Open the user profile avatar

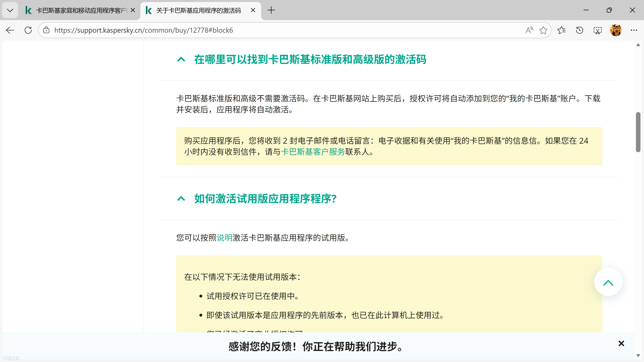[x=615, y=30]
